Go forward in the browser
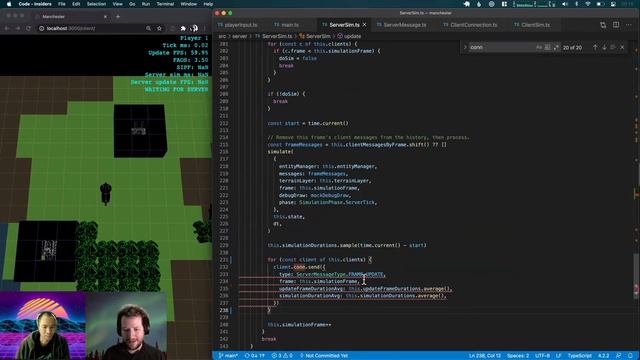The width and height of the screenshot is (640, 360). click(x=18, y=28)
